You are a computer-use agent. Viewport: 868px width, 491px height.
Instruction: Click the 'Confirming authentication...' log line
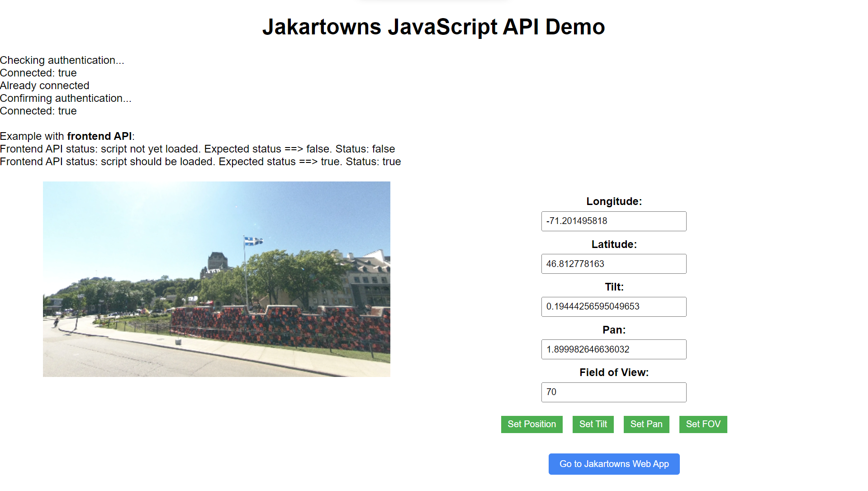[66, 98]
